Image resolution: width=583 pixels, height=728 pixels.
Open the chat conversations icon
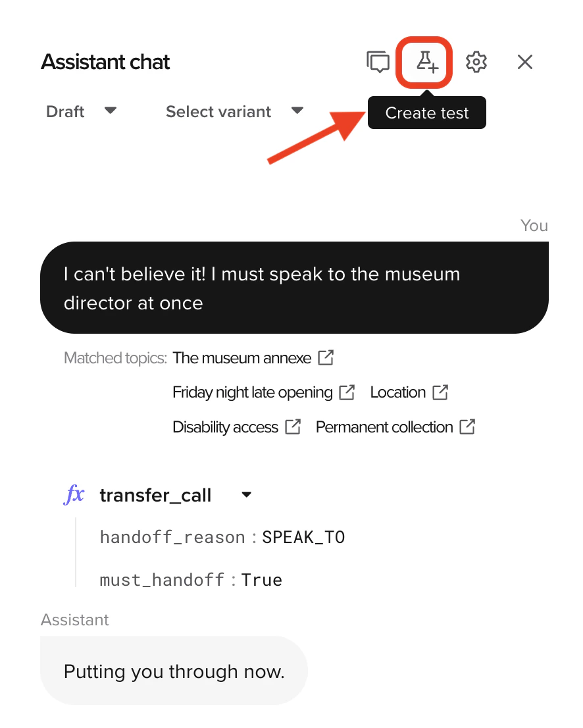pos(378,61)
